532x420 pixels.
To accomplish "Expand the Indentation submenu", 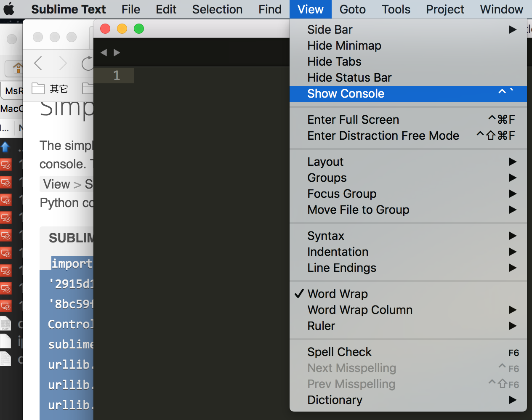I will [408, 252].
